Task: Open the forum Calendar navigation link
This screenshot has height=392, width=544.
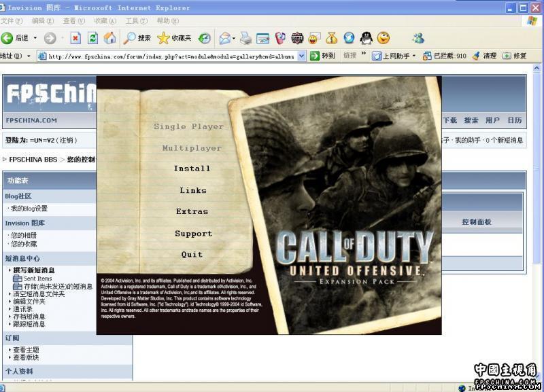Action: 514,120
